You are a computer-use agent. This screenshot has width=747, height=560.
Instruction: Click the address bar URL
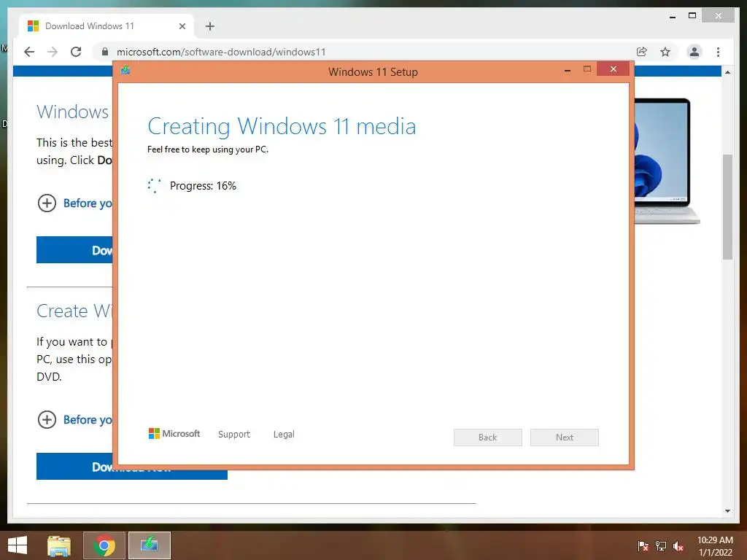(221, 52)
